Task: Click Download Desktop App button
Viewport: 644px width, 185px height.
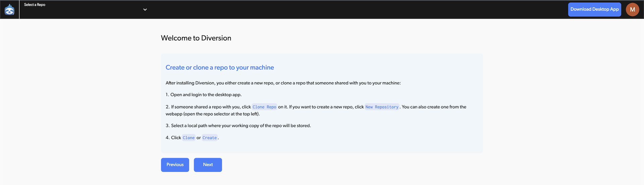Action: pyautogui.click(x=594, y=9)
